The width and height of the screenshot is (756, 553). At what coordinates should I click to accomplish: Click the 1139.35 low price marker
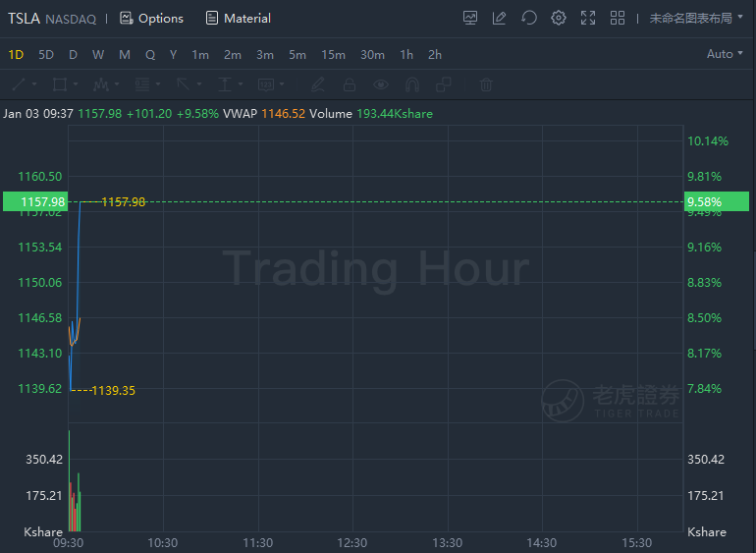pos(113,390)
